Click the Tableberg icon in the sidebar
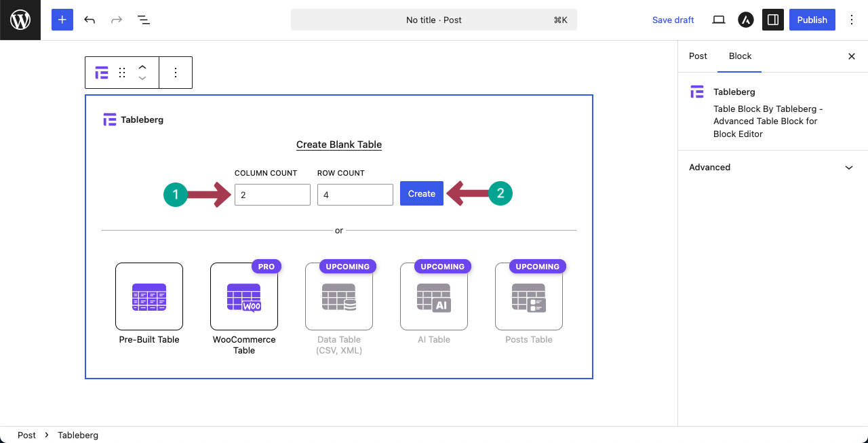The height and width of the screenshot is (443, 868). point(697,92)
